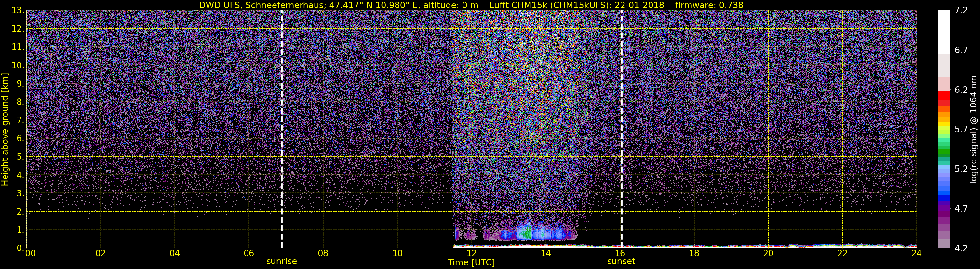Click the height axis tick label '10.'
This screenshot has width=980, height=269.
click(18, 65)
